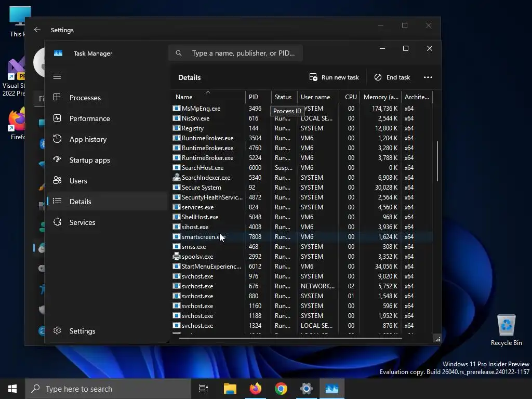532x399 pixels.
Task: Select svchost.exe with PID 976
Action: (302, 276)
